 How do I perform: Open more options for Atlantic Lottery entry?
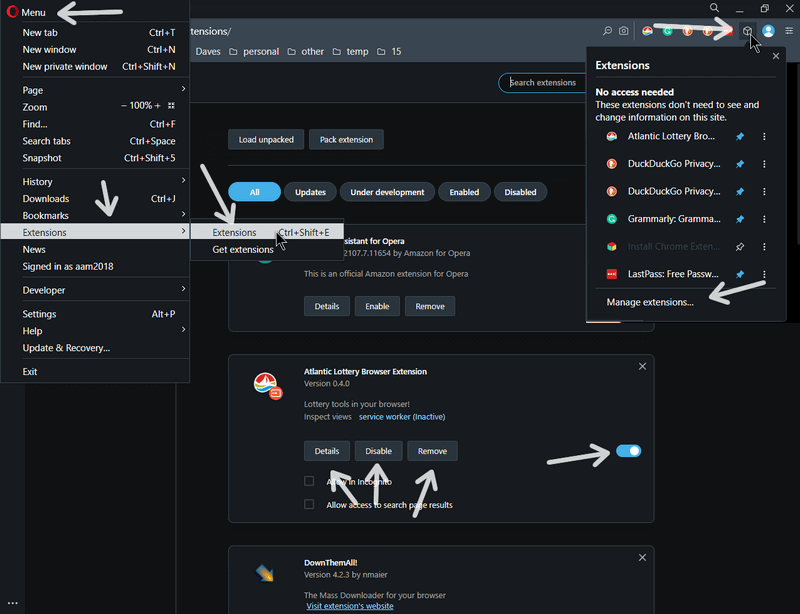click(764, 136)
